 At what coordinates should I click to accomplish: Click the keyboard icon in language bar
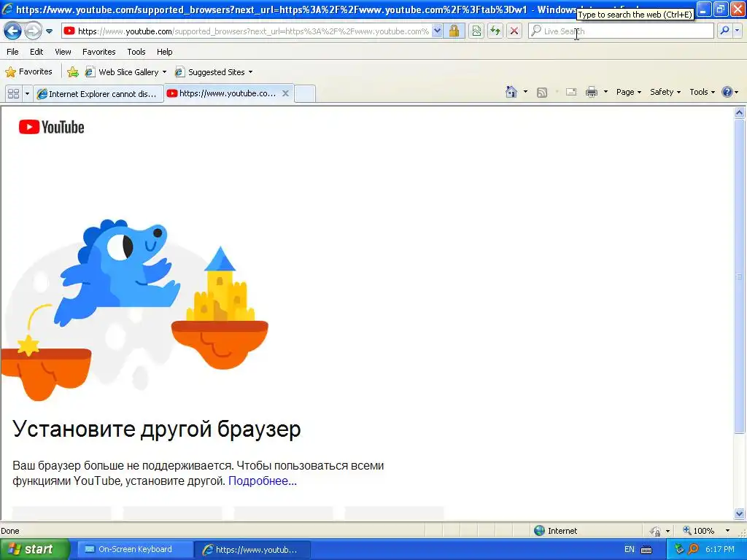[x=646, y=550]
